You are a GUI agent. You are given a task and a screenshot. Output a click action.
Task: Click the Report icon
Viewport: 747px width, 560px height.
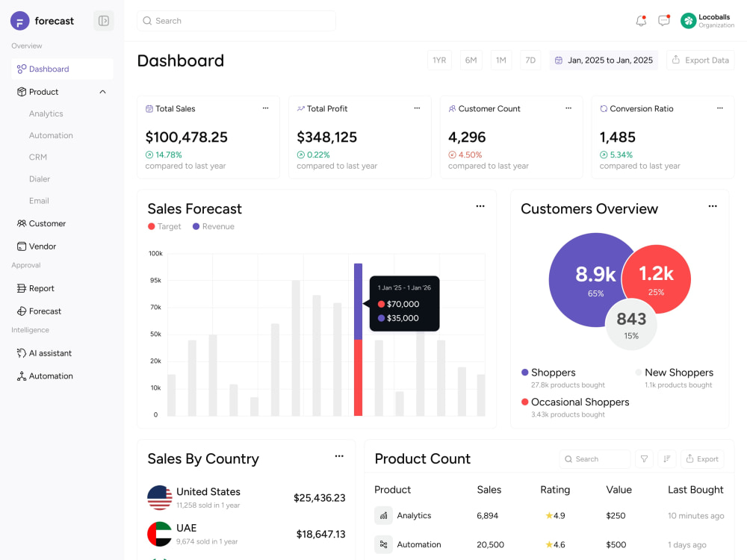pos(22,288)
